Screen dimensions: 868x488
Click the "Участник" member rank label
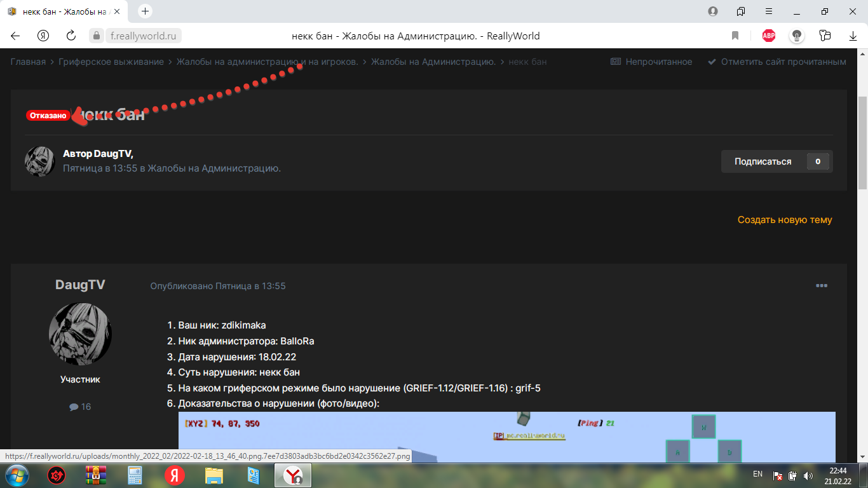[x=80, y=379]
